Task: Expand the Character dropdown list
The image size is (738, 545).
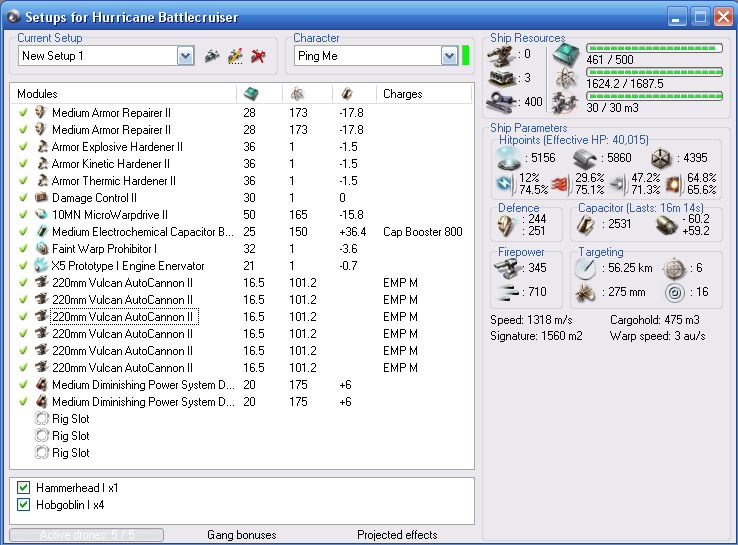Action: point(450,56)
